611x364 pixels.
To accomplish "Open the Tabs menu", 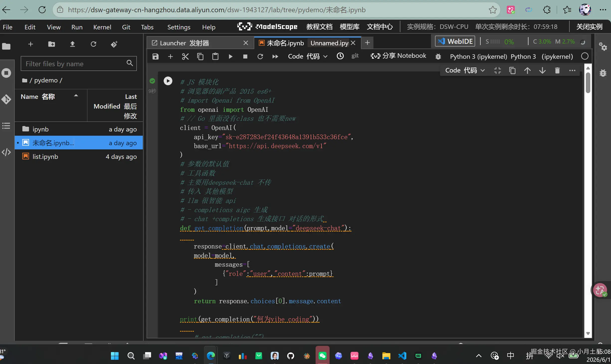I will tap(147, 27).
